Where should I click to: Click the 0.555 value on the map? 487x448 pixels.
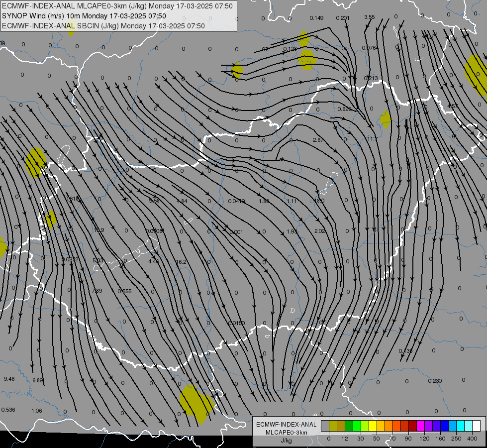click(x=124, y=291)
